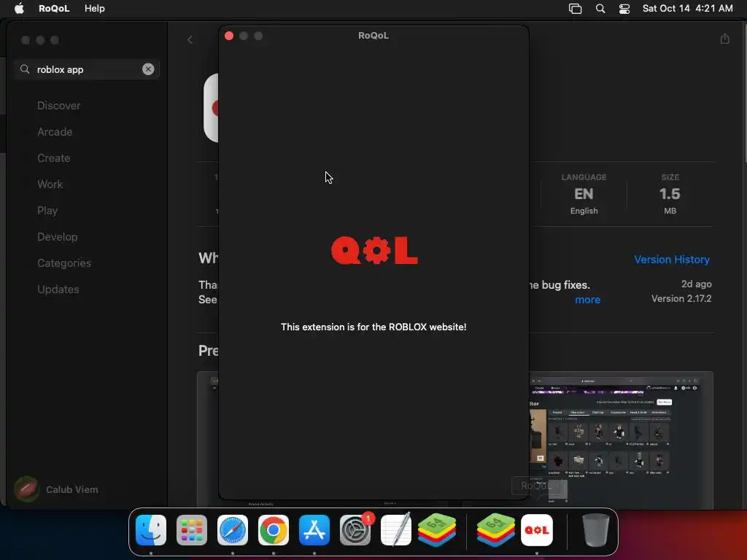The height and width of the screenshot is (560, 747).
Task: Open first BlueStacks icon left of Dock divider
Action: [x=437, y=530]
